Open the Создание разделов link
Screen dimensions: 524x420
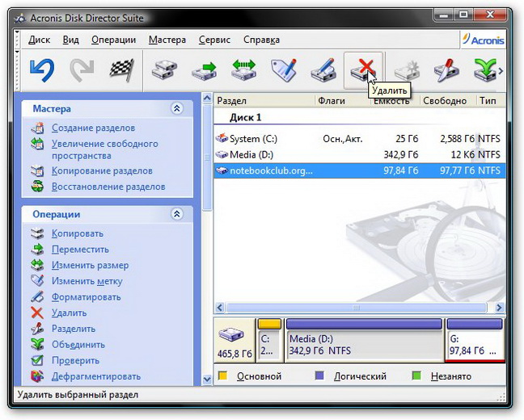coord(93,128)
